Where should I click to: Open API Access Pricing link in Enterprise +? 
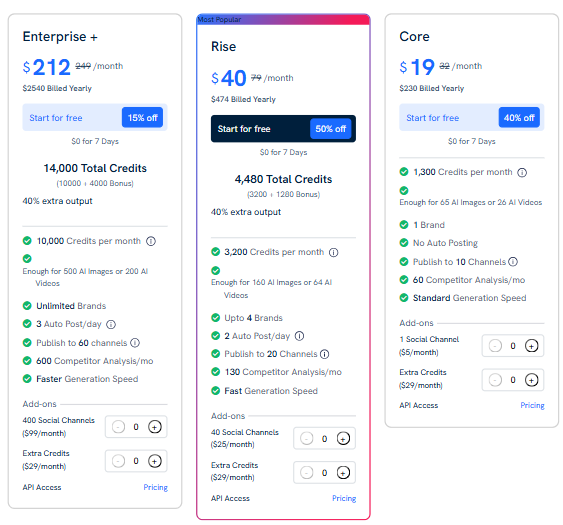coord(155,487)
